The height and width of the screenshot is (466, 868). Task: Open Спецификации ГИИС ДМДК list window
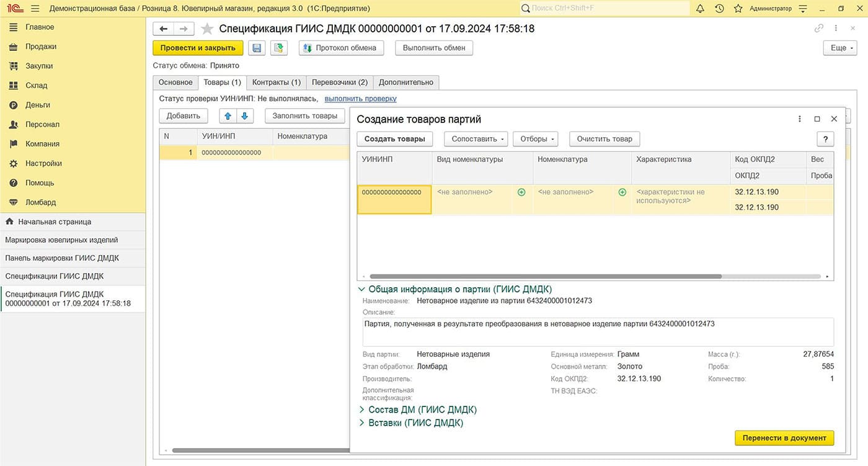(73, 276)
